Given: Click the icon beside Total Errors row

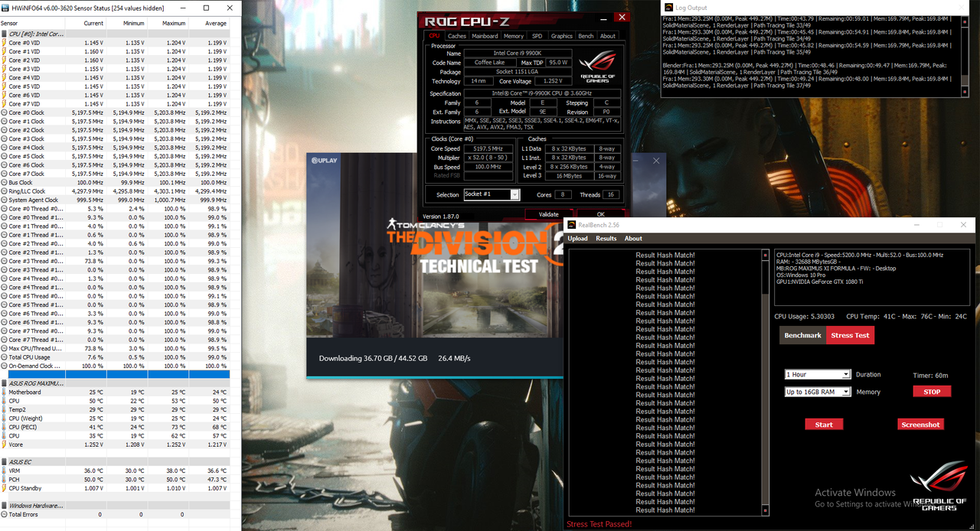Looking at the screenshot, I should coord(4,514).
